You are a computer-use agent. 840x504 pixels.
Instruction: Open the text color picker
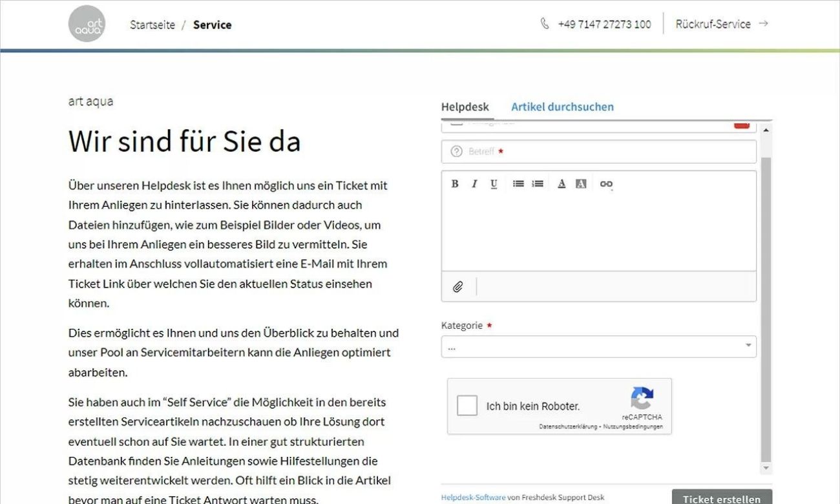(562, 184)
